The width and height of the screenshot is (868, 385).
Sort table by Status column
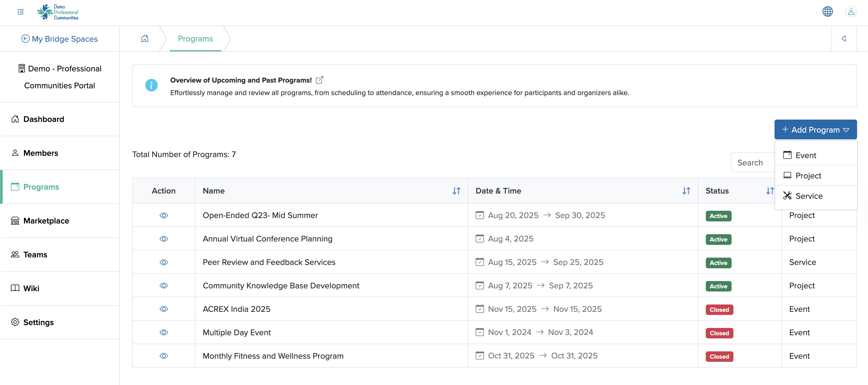tap(770, 191)
